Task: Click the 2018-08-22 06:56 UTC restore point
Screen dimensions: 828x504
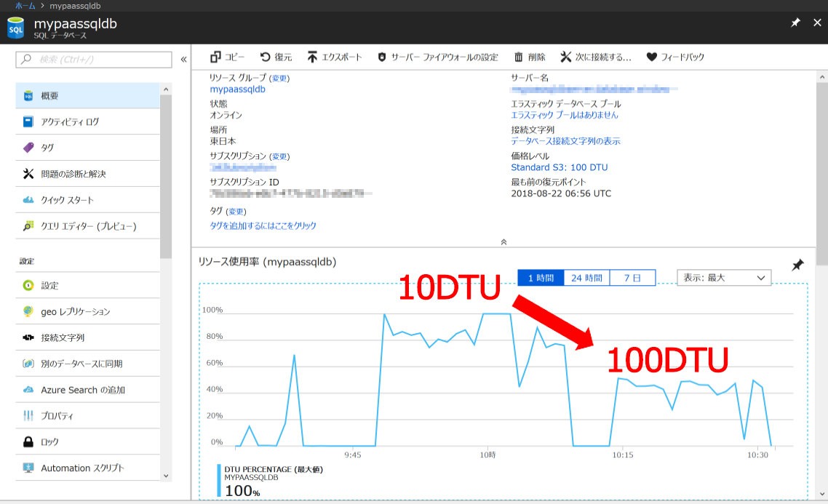Action: click(x=561, y=193)
